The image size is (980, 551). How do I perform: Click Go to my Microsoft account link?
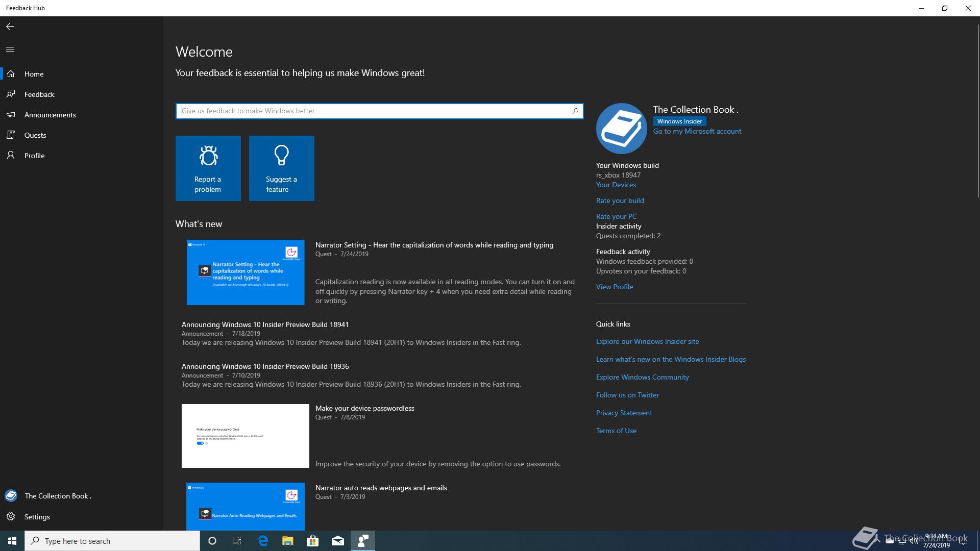(697, 131)
